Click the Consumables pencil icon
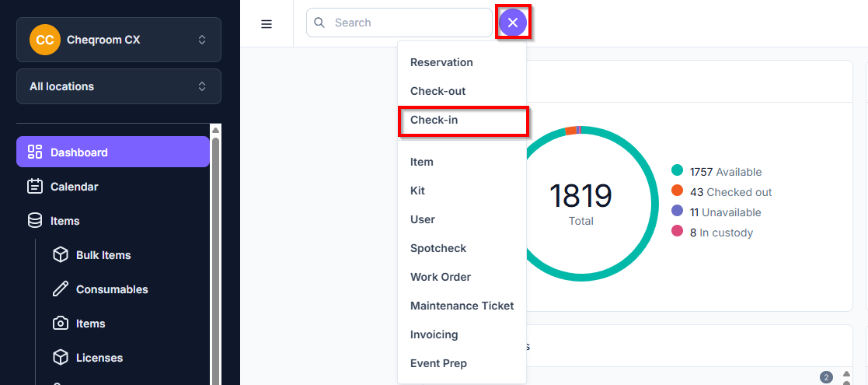Screen dimensions: 868x385 [x=61, y=289]
